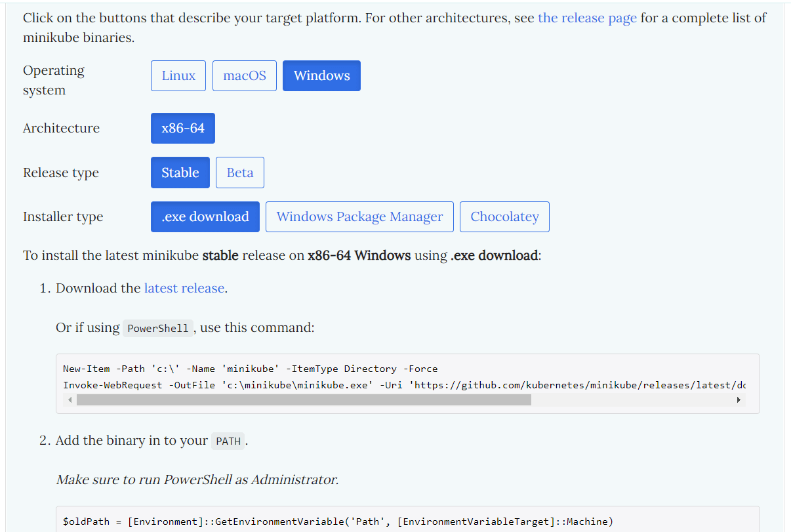Image resolution: width=791 pixels, height=532 pixels.
Task: Click the 'Release type' row label
Action: point(61,173)
